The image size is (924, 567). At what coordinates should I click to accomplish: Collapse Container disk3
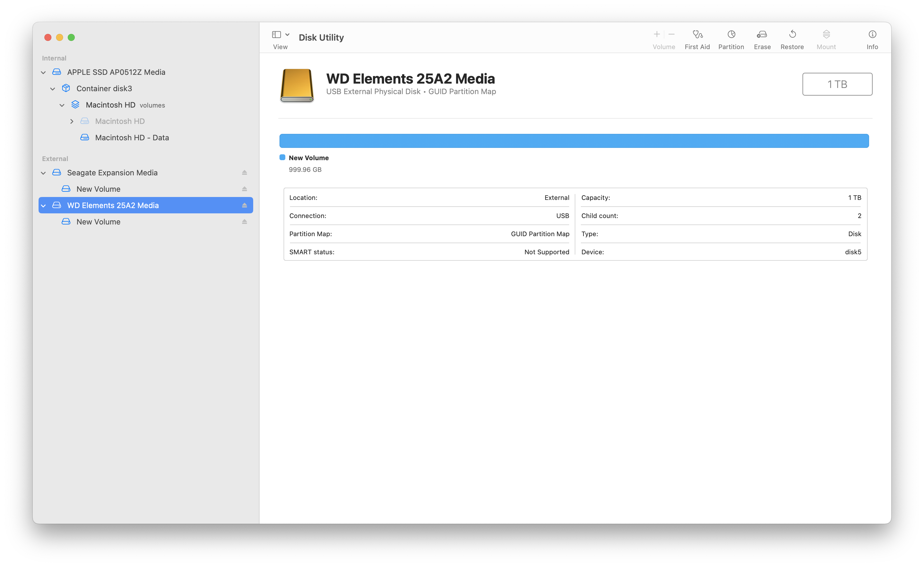click(53, 89)
